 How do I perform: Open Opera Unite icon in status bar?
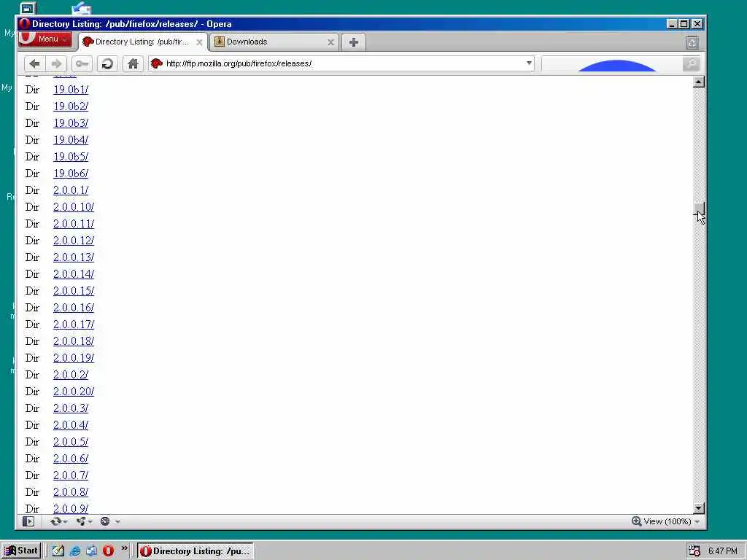82,521
